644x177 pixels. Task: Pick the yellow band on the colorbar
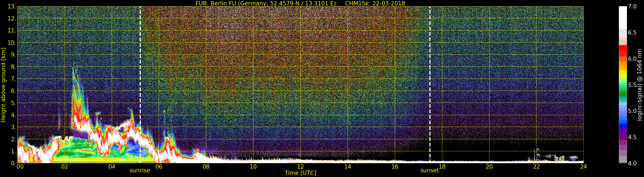623,72
